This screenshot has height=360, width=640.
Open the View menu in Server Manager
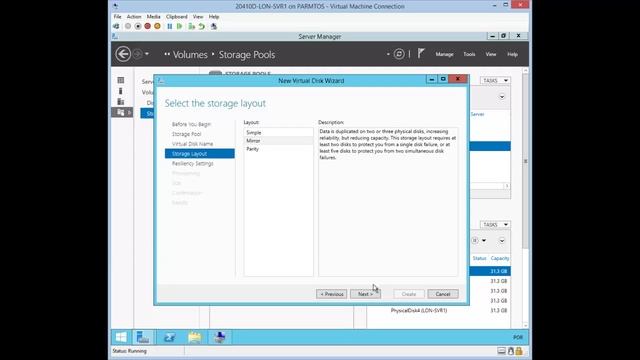tap(491, 54)
